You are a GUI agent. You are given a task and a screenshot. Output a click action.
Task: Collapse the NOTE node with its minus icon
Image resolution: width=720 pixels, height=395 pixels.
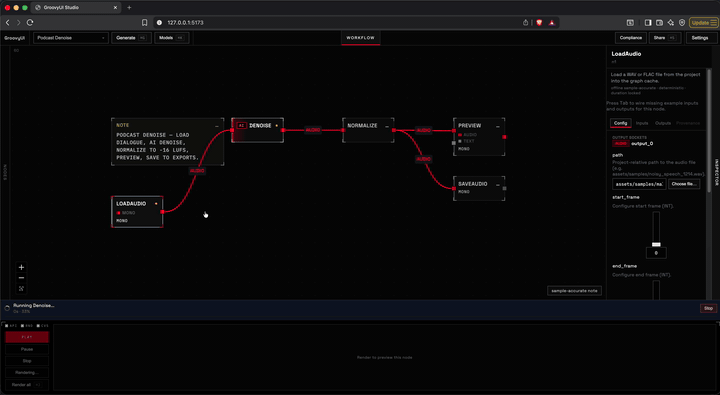(x=217, y=126)
